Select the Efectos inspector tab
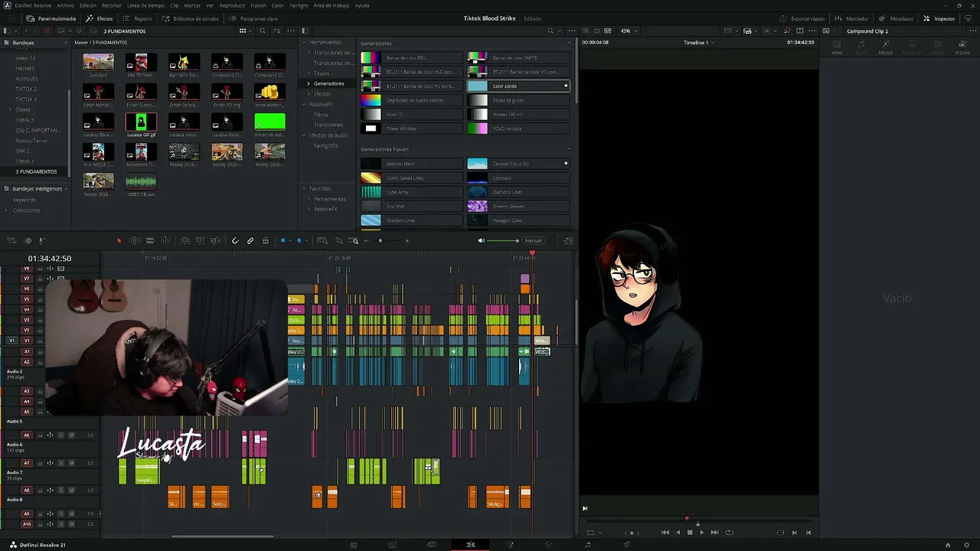Image resolution: width=980 pixels, height=551 pixels. coord(886,48)
